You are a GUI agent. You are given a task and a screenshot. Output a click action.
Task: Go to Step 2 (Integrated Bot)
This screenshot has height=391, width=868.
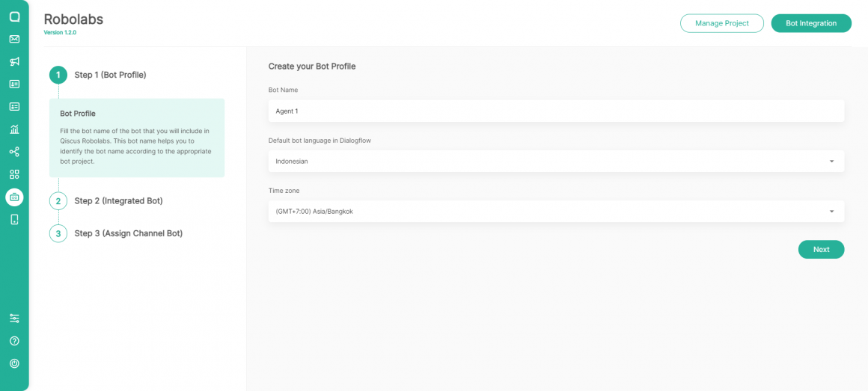118,201
